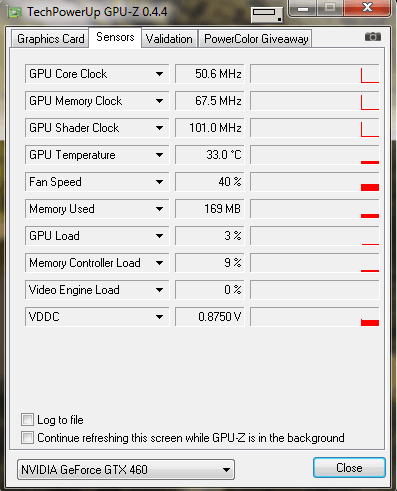
Task: Enable the Log to file checkbox
Action: (27, 420)
